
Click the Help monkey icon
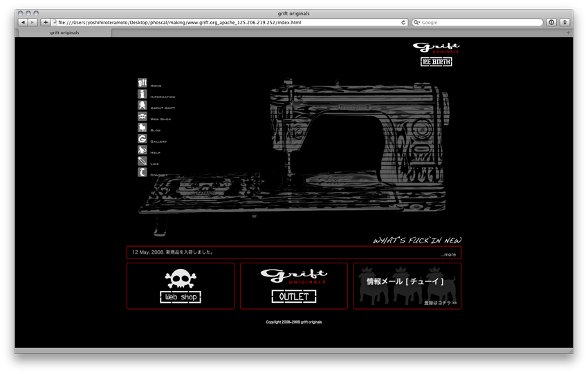click(143, 150)
